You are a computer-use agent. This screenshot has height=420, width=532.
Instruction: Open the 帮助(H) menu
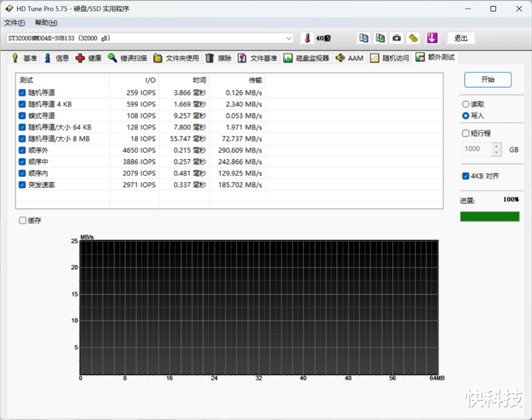pyautogui.click(x=46, y=23)
